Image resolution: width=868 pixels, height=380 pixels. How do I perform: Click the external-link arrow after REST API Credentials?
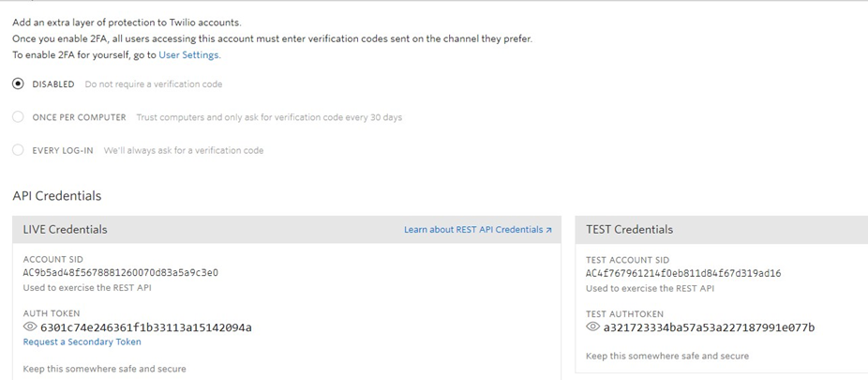coord(548,230)
